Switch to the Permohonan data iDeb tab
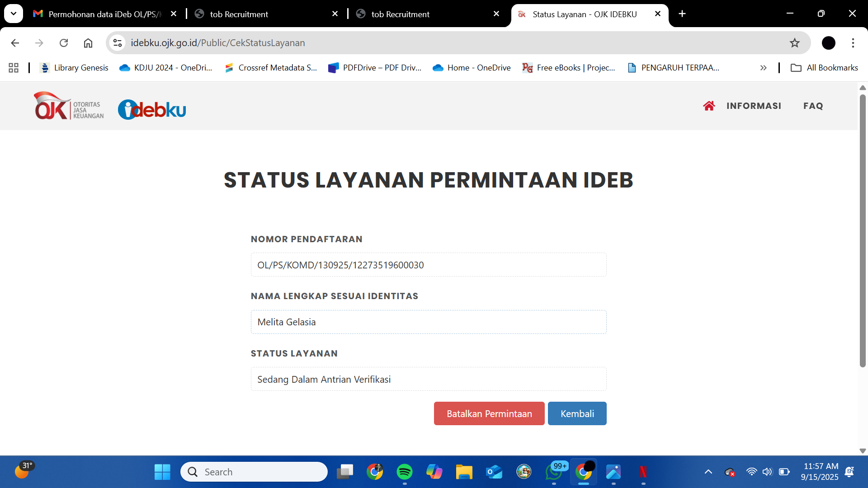Screen dimensions: 868x488 [x=104, y=14]
